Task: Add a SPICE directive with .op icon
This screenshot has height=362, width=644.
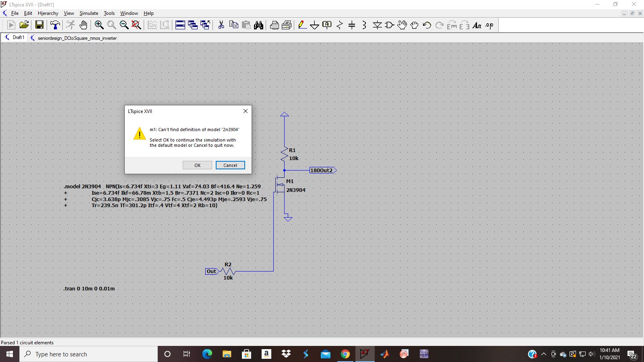Action: point(489,25)
